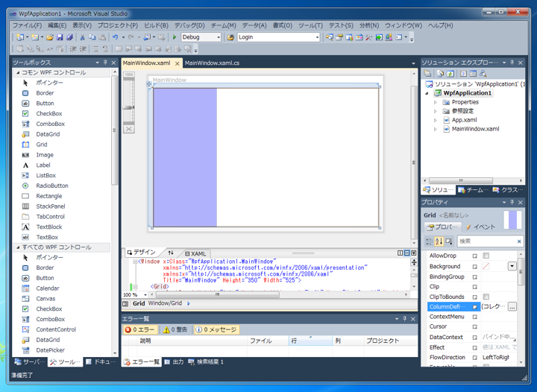Open the ファイル(F) menu
The image size is (537, 392).
[27, 25]
